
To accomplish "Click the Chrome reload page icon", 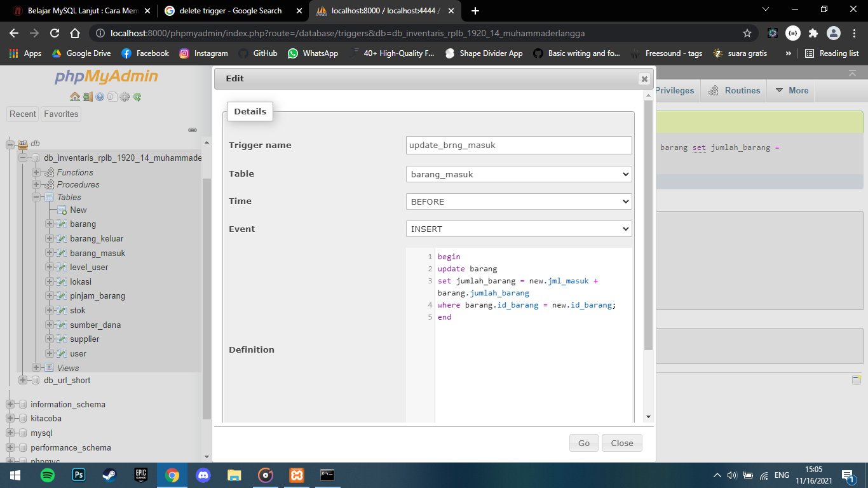I will pyautogui.click(x=55, y=33).
